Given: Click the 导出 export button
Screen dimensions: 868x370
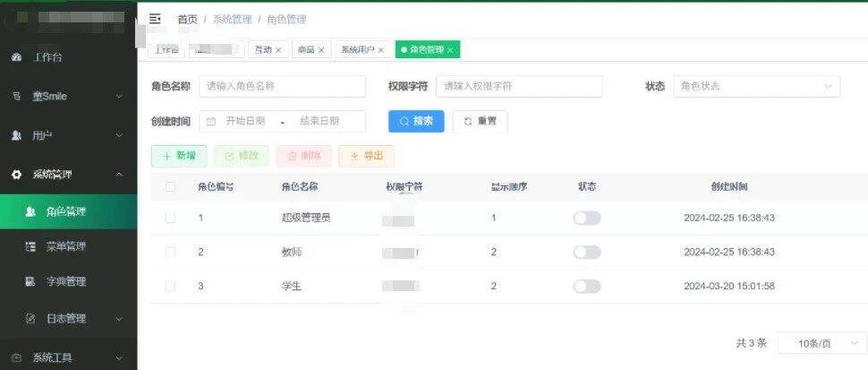Looking at the screenshot, I should 367,156.
